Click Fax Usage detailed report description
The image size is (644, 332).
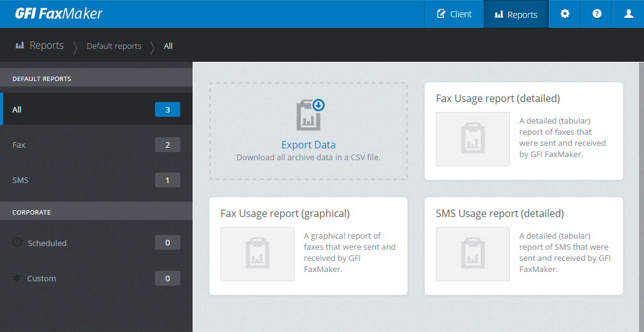[562, 137]
